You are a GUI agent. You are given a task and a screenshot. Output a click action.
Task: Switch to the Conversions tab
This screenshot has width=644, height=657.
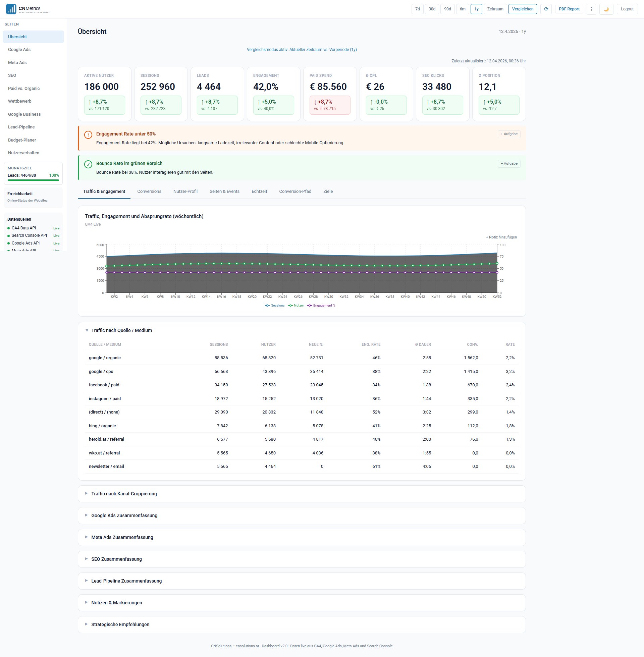pos(149,191)
